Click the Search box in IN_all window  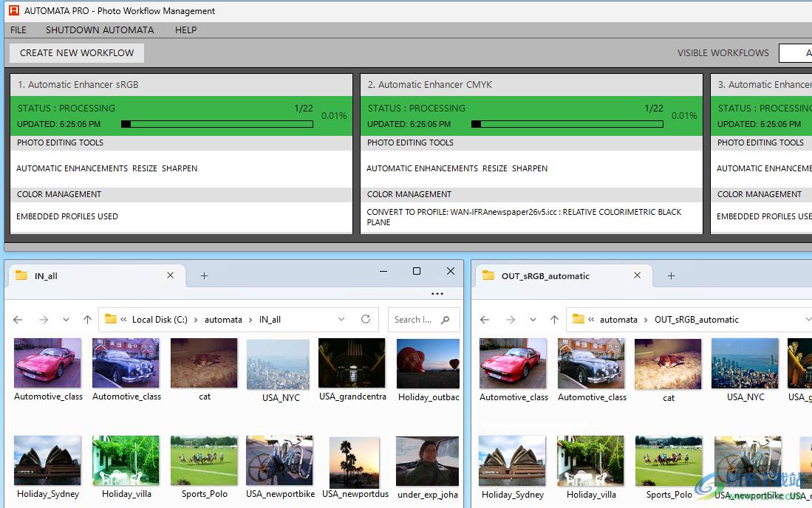click(x=414, y=320)
